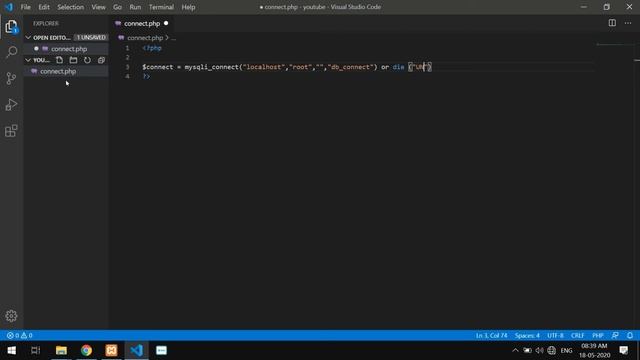Open the Source Control view
640x360 pixels.
pyautogui.click(x=11, y=78)
